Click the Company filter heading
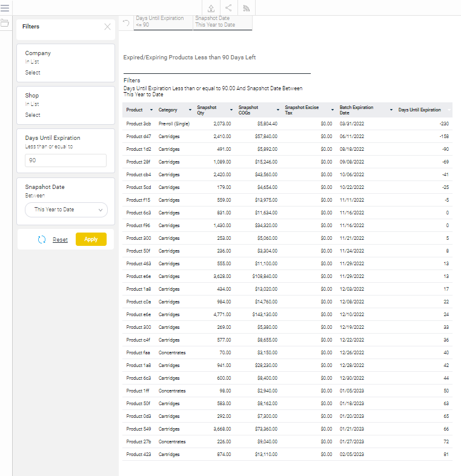This screenshot has width=461, height=476. pos(38,53)
